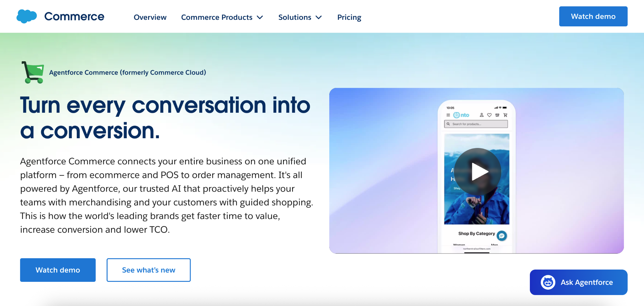This screenshot has height=306, width=644.
Task: Navigate to the Pricing page
Action: (x=349, y=17)
